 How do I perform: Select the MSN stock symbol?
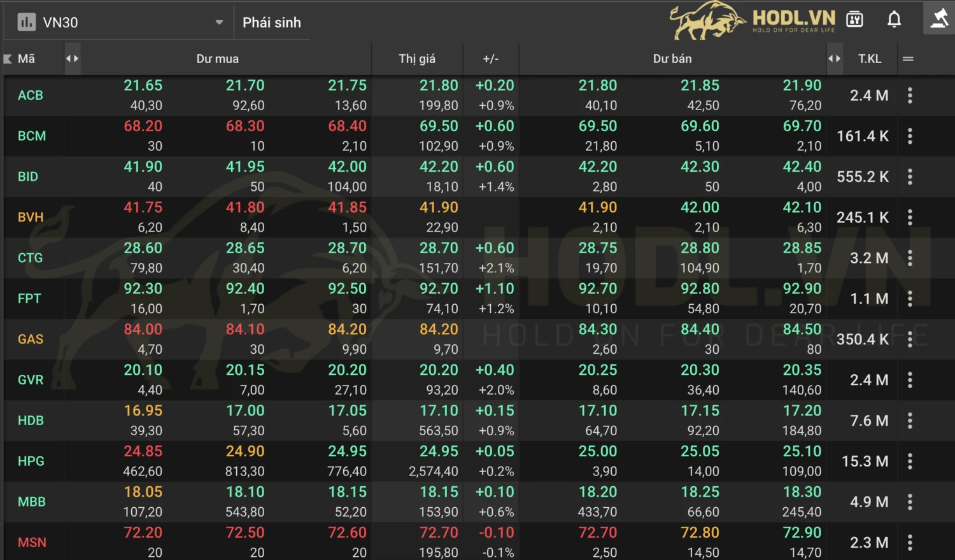tap(32, 542)
